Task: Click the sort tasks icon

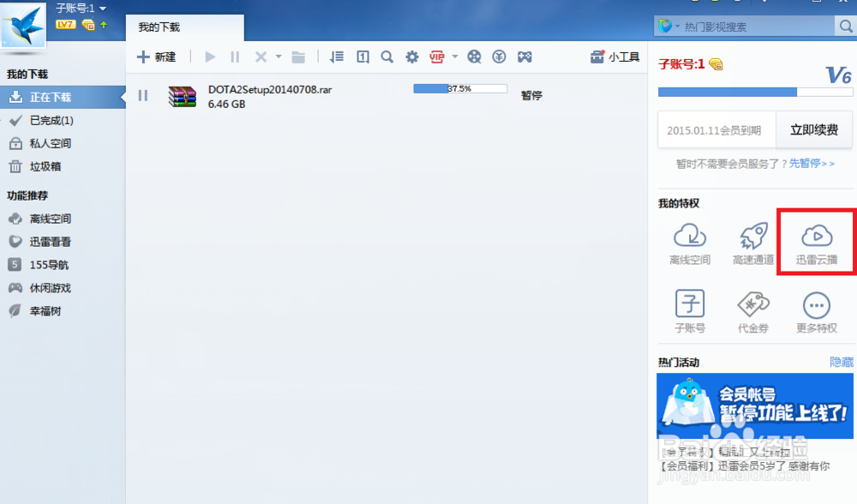Action: pos(337,57)
